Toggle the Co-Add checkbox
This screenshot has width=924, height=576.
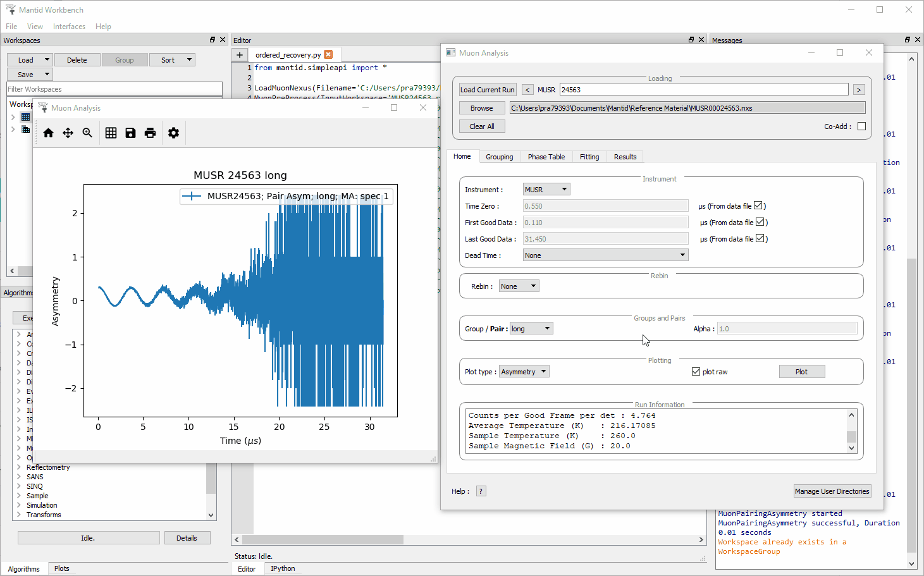[x=861, y=126]
